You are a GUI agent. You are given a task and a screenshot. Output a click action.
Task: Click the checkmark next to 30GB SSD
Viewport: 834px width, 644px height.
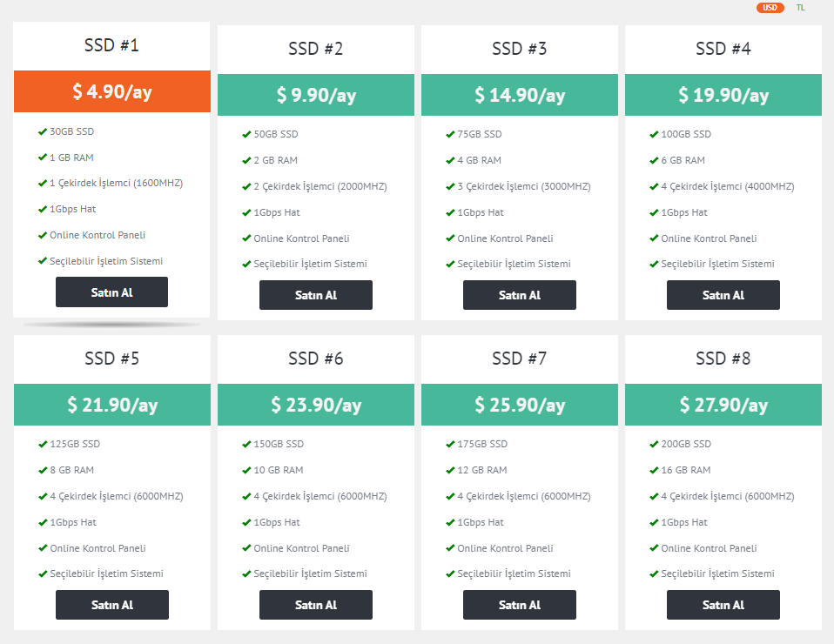[x=43, y=132]
